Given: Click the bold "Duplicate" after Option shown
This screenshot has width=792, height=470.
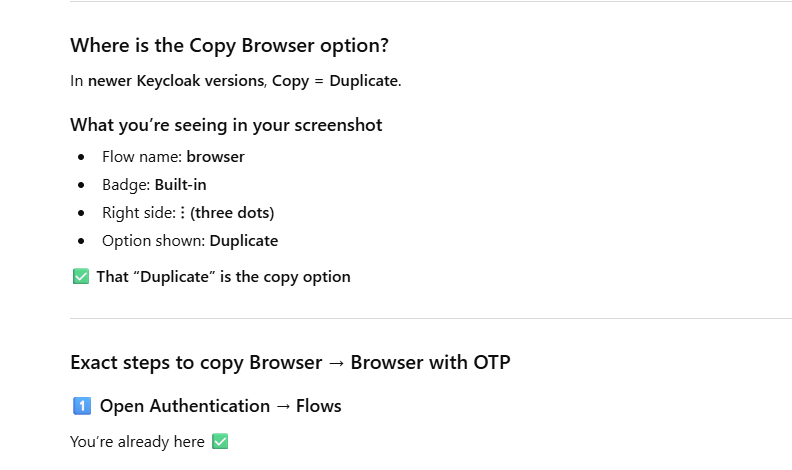Looking at the screenshot, I should coord(243,241).
